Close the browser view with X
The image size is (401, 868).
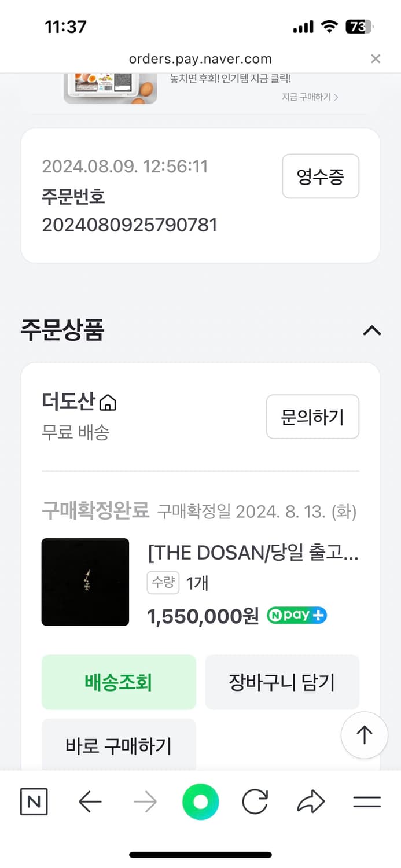click(376, 58)
